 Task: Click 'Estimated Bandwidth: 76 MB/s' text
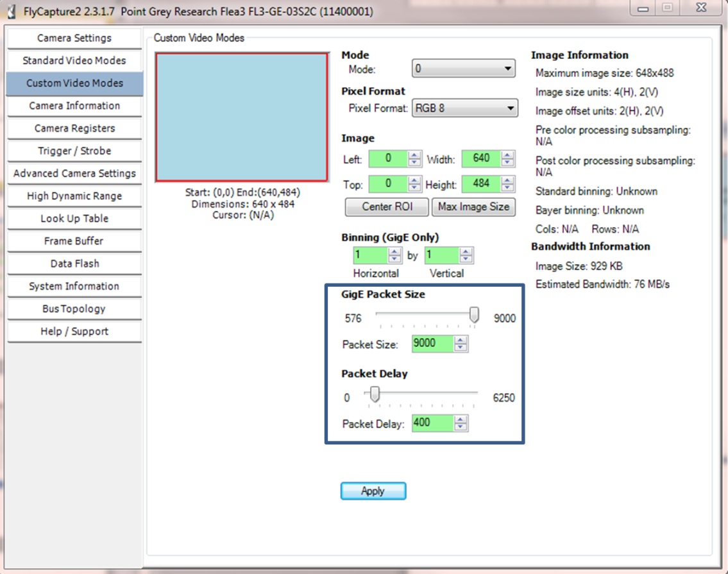click(603, 284)
